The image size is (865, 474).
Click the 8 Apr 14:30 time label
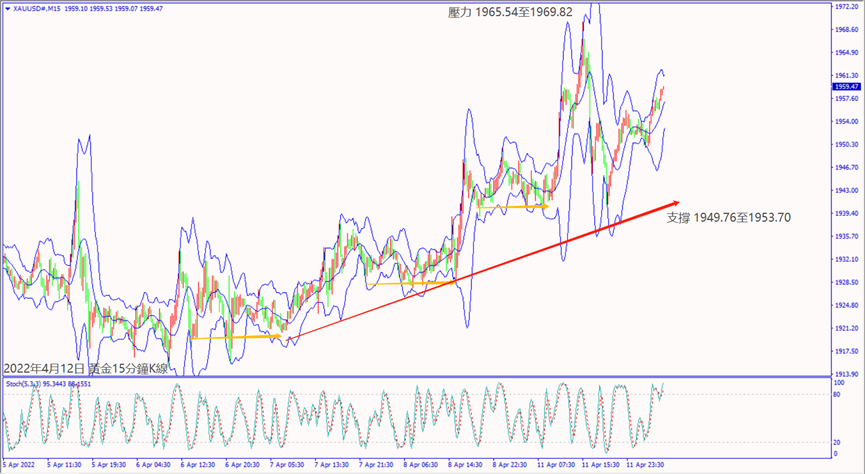(466, 465)
